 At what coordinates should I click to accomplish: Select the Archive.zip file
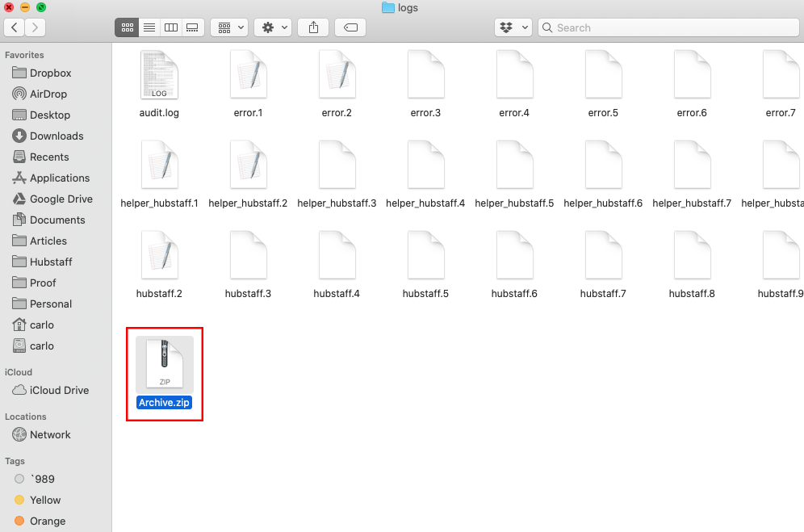[165, 373]
